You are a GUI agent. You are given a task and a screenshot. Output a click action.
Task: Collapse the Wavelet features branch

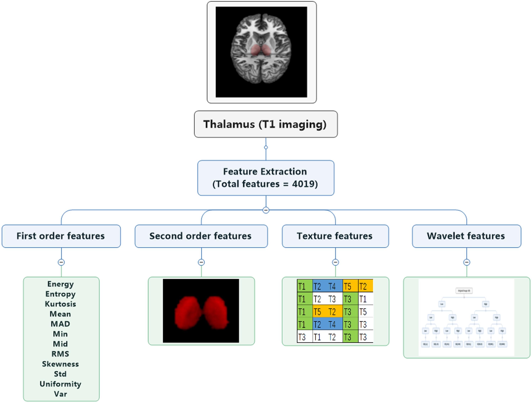click(x=467, y=262)
